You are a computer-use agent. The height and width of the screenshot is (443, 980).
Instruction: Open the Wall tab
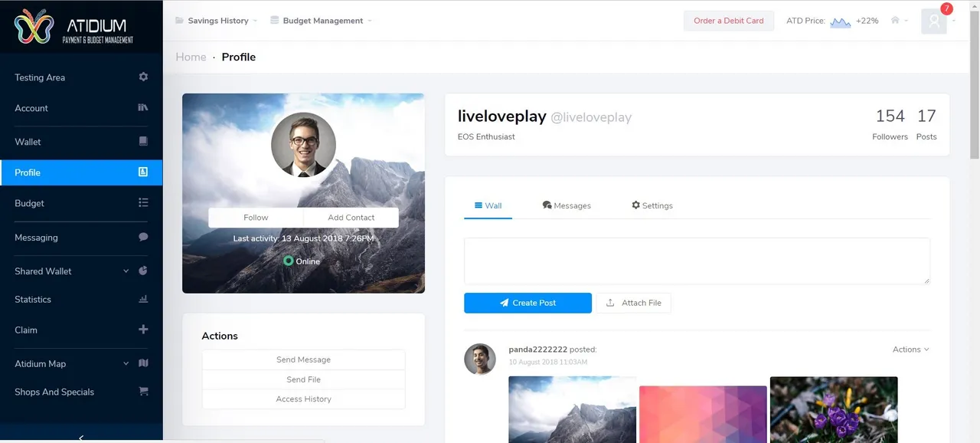pyautogui.click(x=488, y=205)
